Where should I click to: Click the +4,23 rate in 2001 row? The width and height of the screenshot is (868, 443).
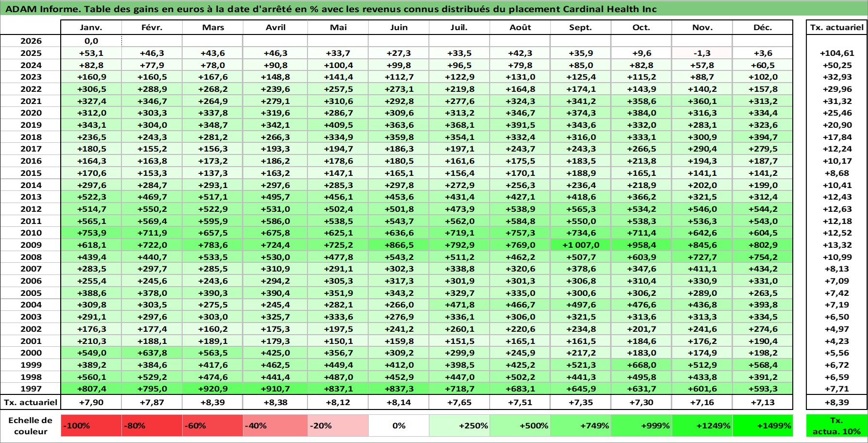coord(836,341)
